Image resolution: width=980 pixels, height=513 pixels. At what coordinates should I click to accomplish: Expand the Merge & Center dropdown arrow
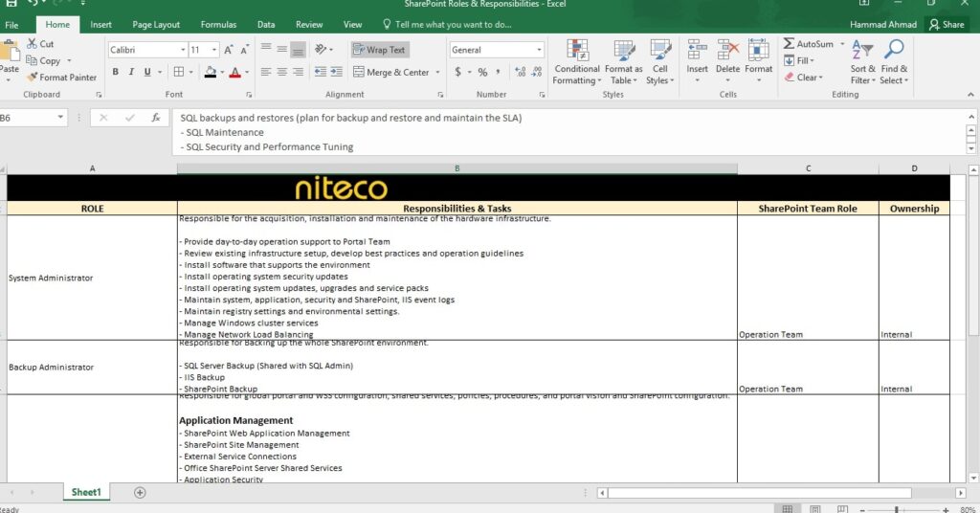437,73
